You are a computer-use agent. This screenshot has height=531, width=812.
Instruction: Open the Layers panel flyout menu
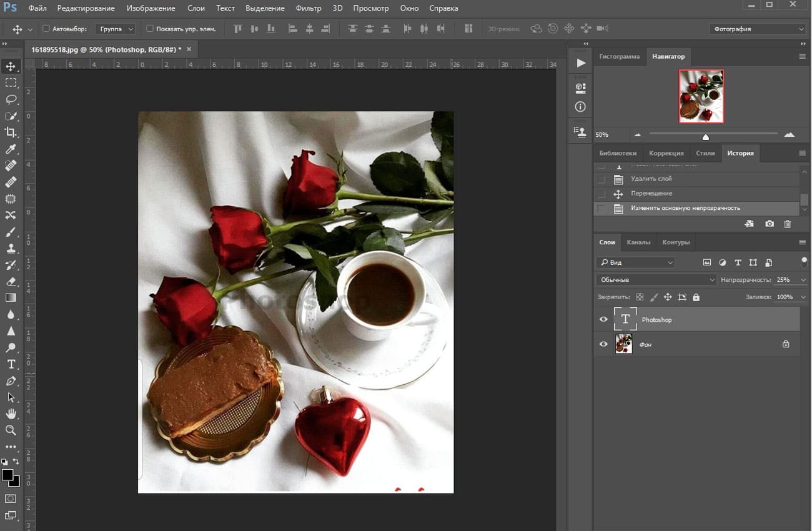coord(803,242)
